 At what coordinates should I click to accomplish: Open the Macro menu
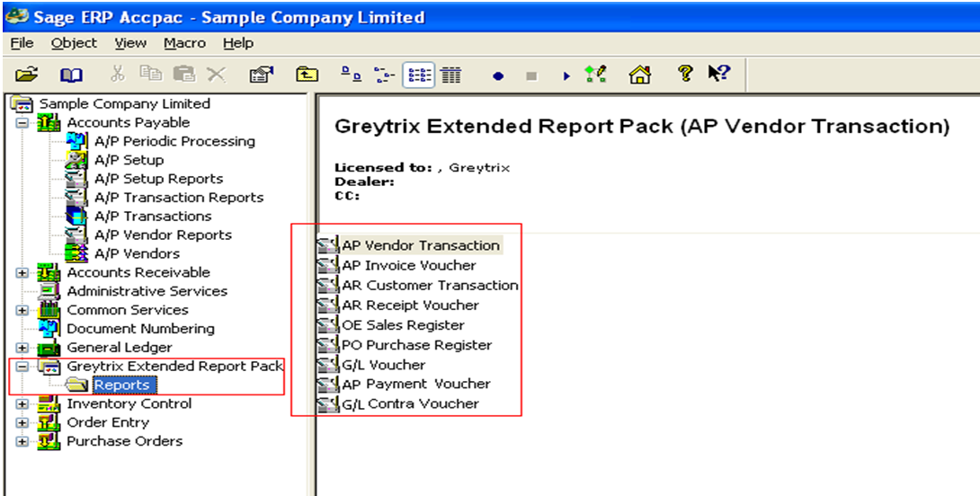(x=184, y=43)
